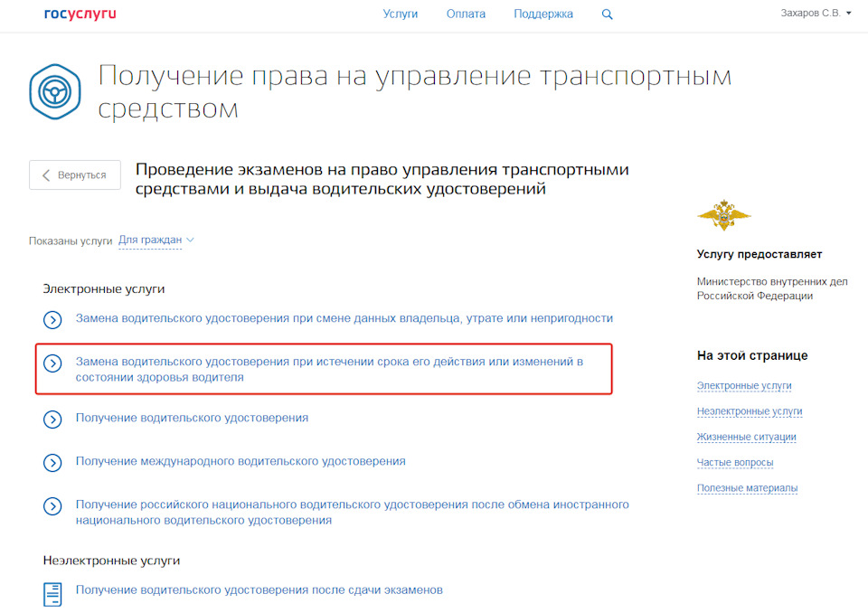Open Получение удостоверения после сдачи экзаменов
This screenshot has height=613, width=868.
coord(259,590)
